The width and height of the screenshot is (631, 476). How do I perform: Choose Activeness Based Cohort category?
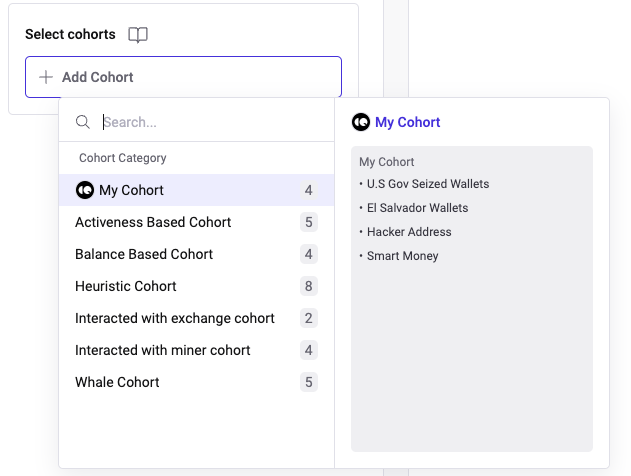point(153,222)
